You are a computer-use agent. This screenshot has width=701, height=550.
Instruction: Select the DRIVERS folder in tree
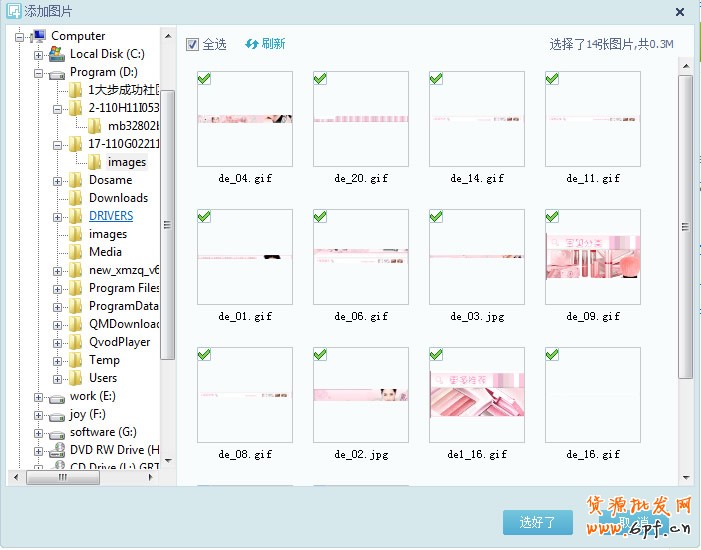pyautogui.click(x=110, y=216)
